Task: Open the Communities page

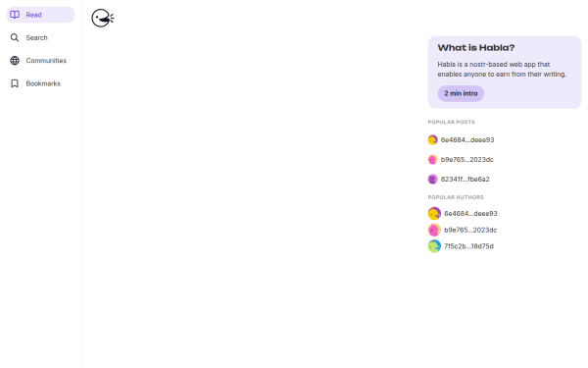Action: tap(40, 61)
